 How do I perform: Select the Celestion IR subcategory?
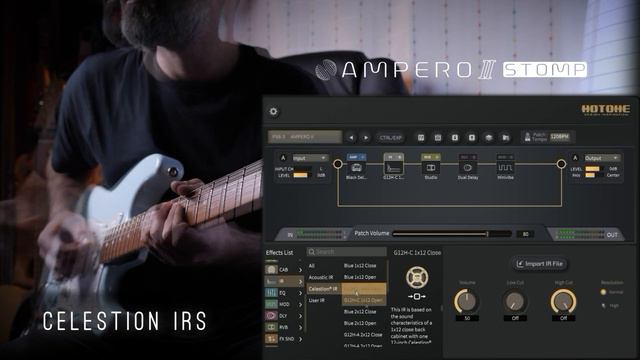tap(323, 289)
